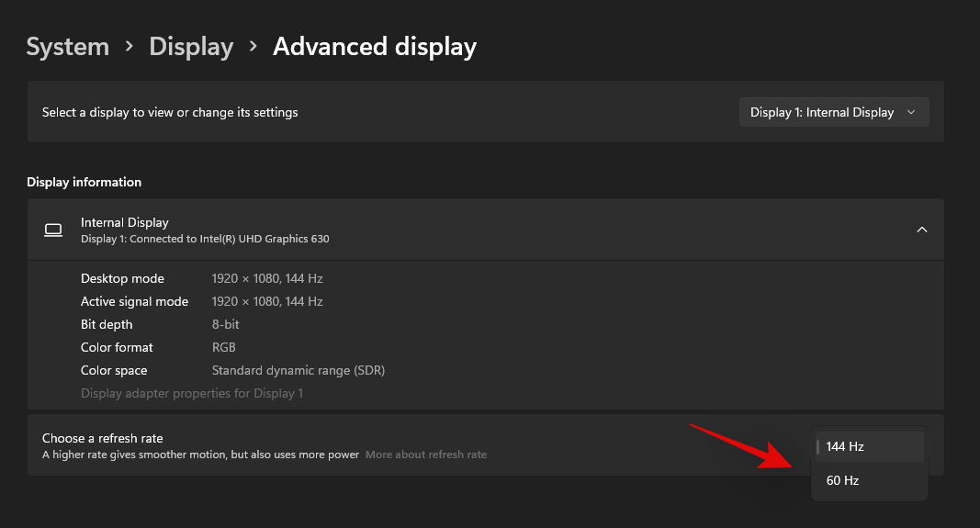Navigate to Display in the breadcrumb

point(191,46)
